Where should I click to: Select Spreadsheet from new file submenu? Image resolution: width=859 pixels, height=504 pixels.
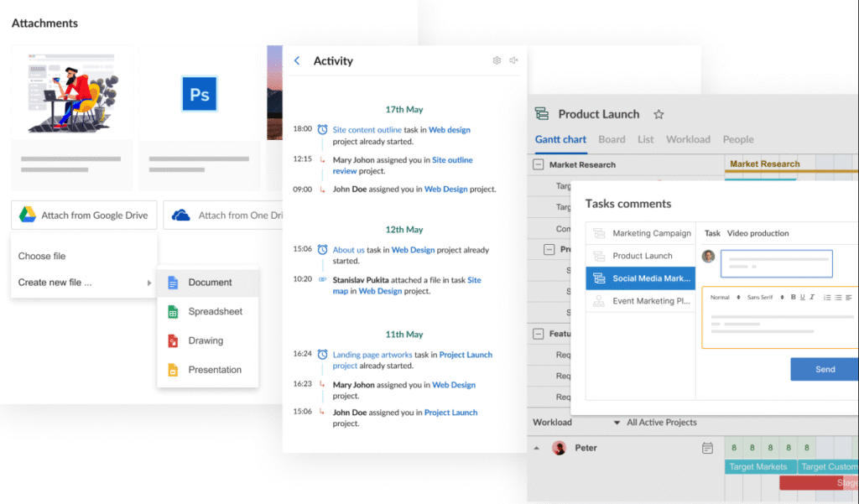(x=215, y=311)
